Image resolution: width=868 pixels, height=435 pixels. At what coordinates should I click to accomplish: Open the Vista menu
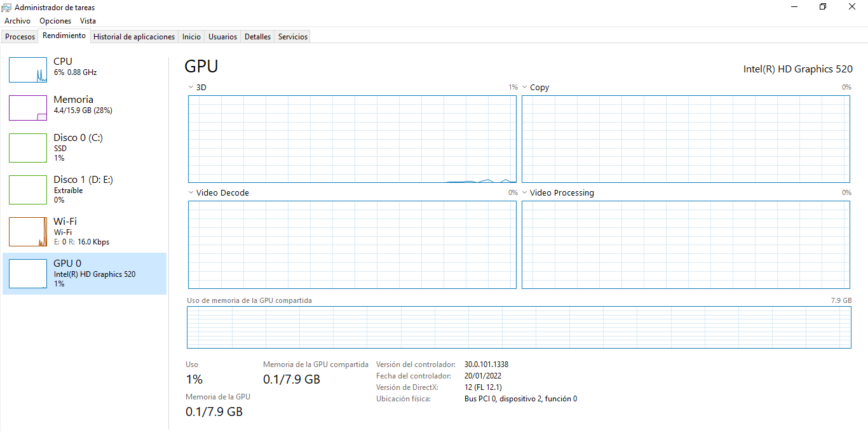(x=88, y=21)
